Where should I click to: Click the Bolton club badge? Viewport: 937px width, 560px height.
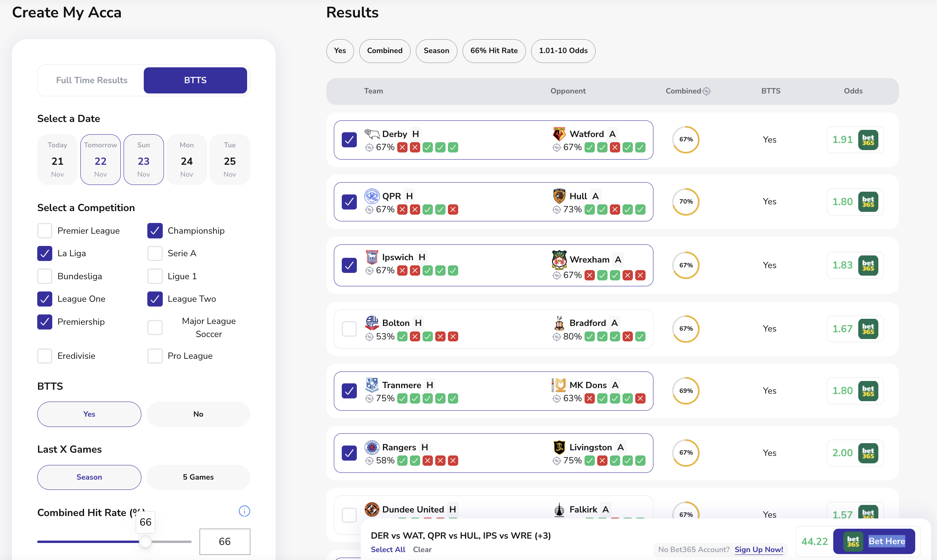[372, 323]
